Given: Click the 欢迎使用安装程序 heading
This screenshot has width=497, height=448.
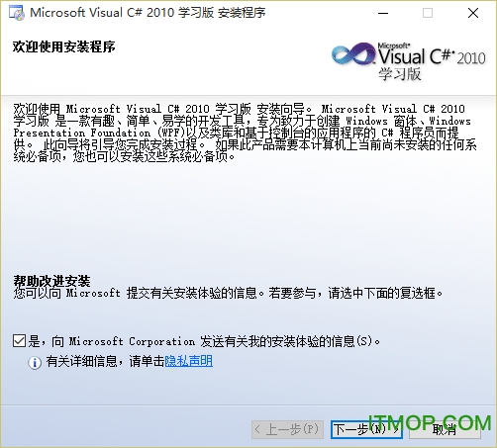Looking at the screenshot, I should pos(64,46).
